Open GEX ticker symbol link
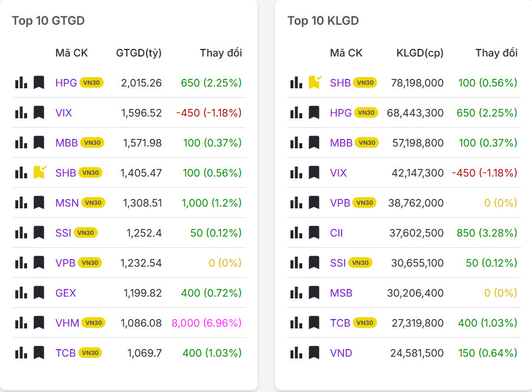 coord(66,293)
